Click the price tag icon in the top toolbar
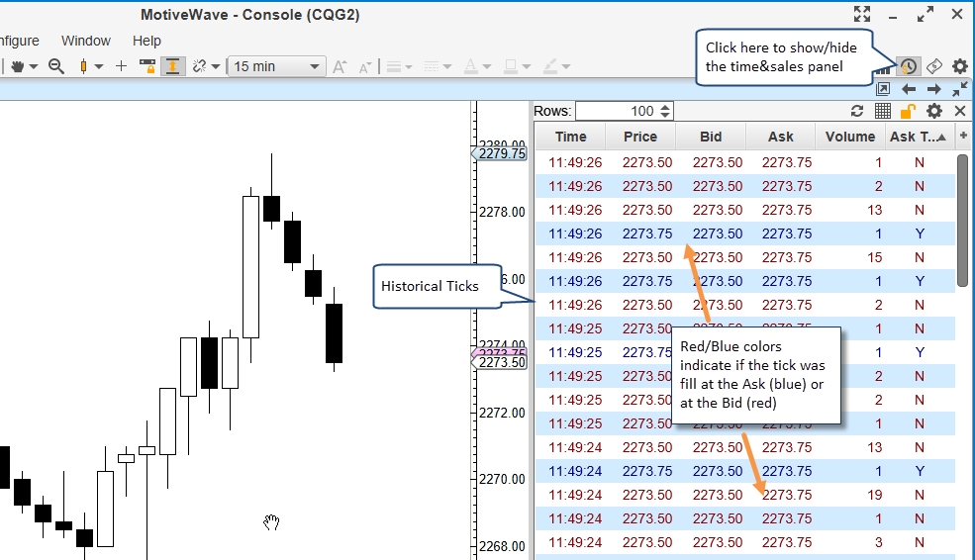Viewport: 975px width, 560px height. pyautogui.click(x=933, y=66)
